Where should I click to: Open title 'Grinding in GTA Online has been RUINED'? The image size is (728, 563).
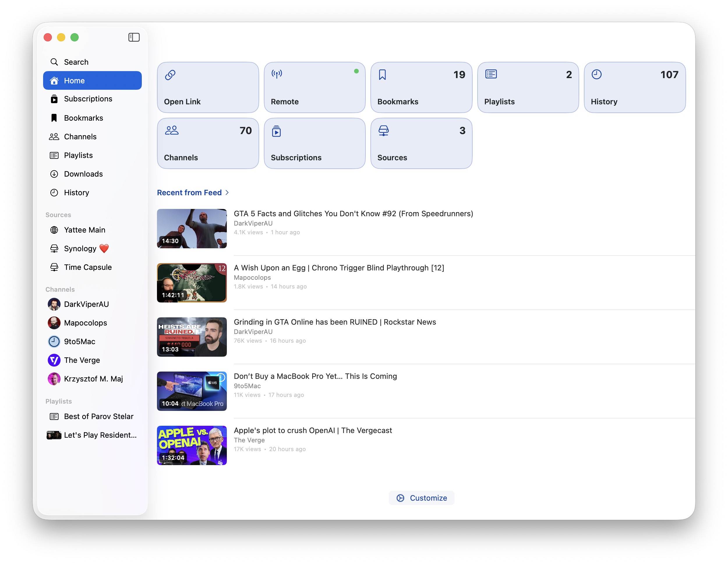[x=335, y=322]
